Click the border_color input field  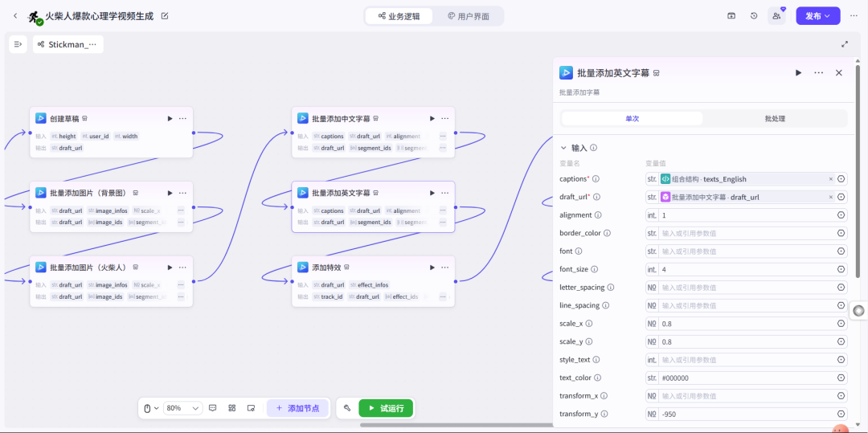[x=746, y=233]
